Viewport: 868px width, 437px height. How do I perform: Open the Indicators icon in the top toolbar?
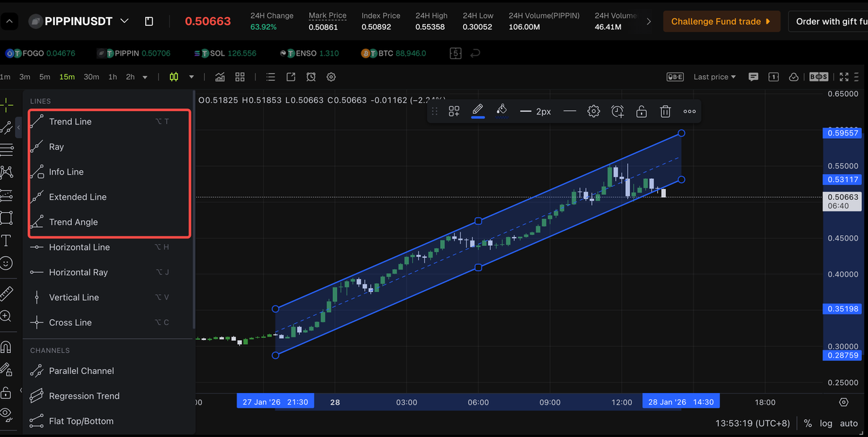click(220, 77)
